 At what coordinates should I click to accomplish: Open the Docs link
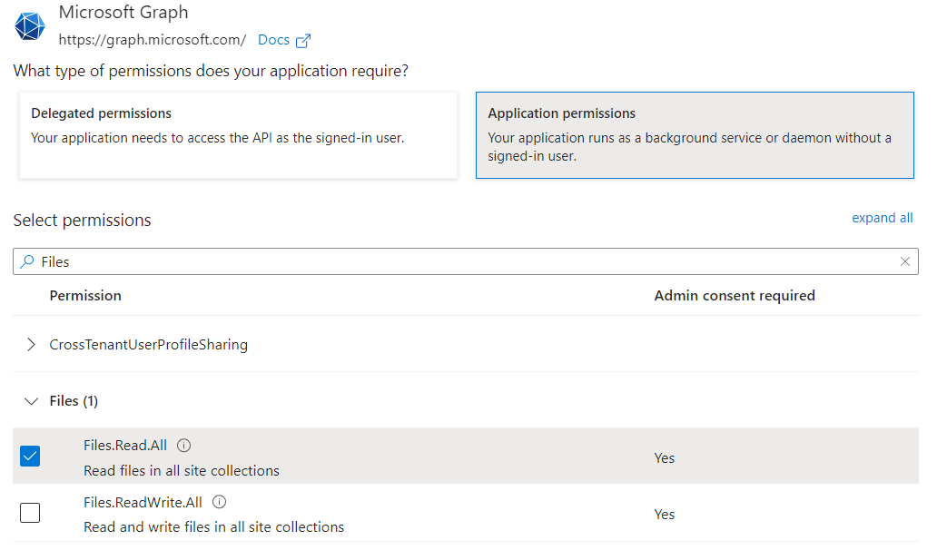(273, 40)
